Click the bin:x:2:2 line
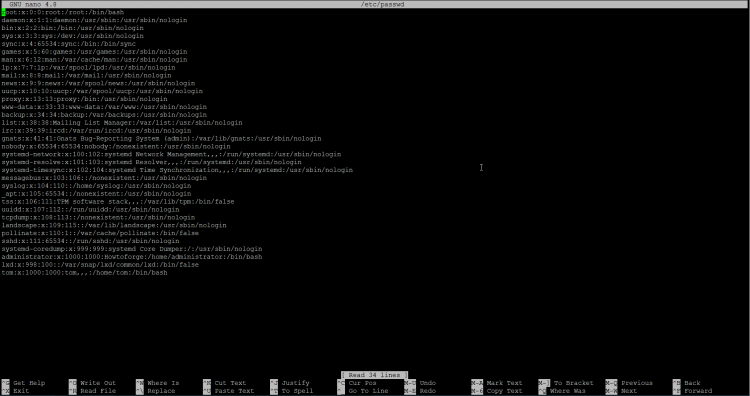 click(73, 28)
